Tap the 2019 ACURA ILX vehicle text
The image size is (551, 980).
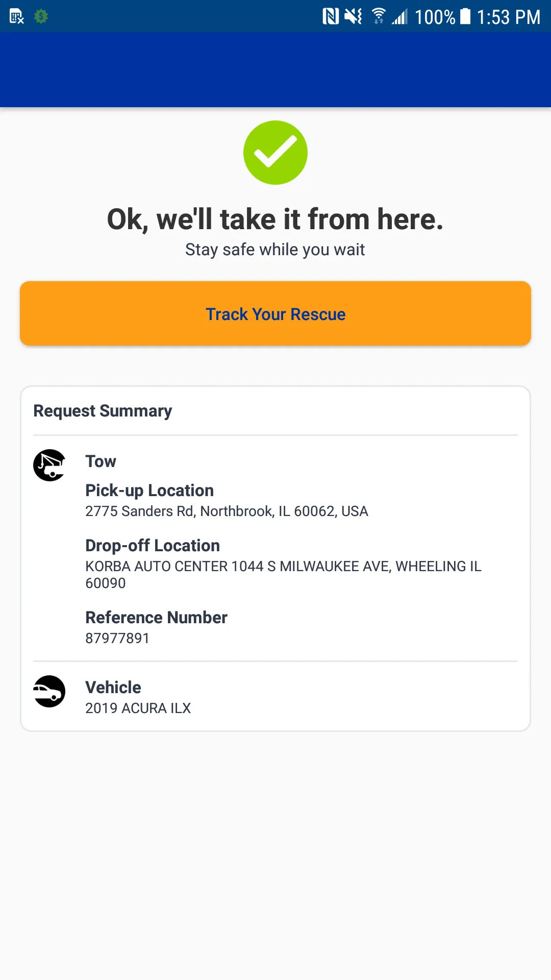(138, 708)
